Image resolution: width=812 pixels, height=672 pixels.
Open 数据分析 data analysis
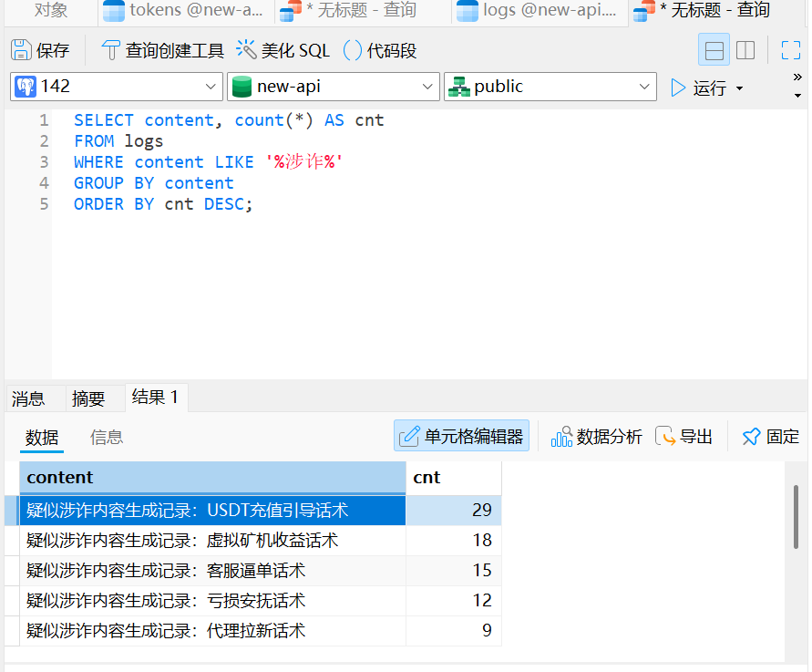click(x=597, y=436)
